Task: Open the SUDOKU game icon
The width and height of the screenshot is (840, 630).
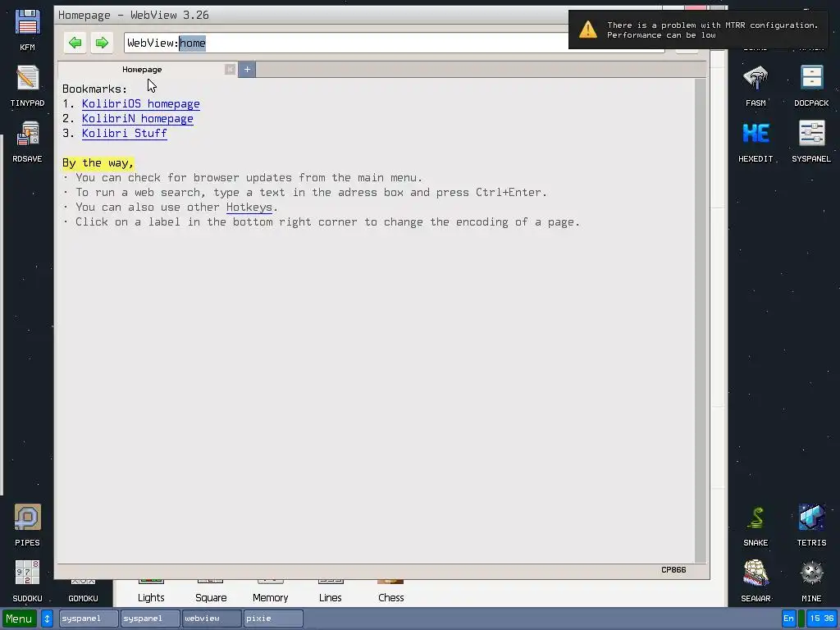Action: (x=27, y=581)
